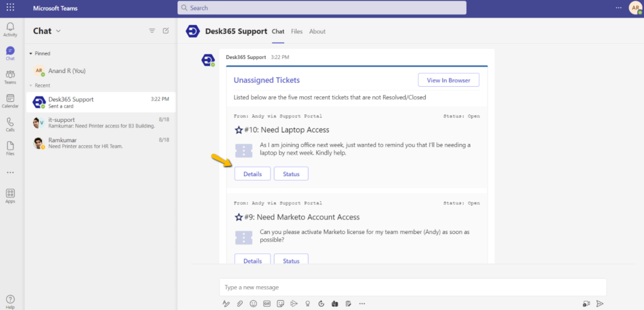
Task: Send the message with arrow icon
Action: [599, 304]
